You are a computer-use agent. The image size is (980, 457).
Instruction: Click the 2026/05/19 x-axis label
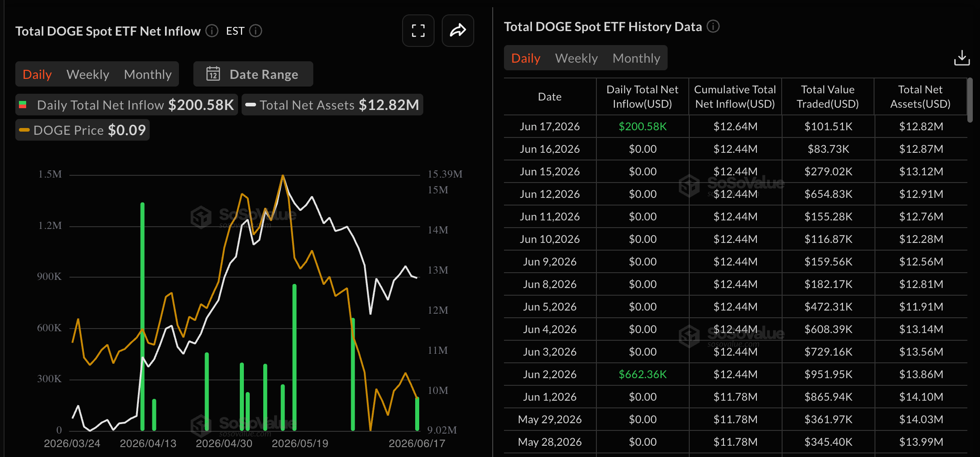coord(300,443)
